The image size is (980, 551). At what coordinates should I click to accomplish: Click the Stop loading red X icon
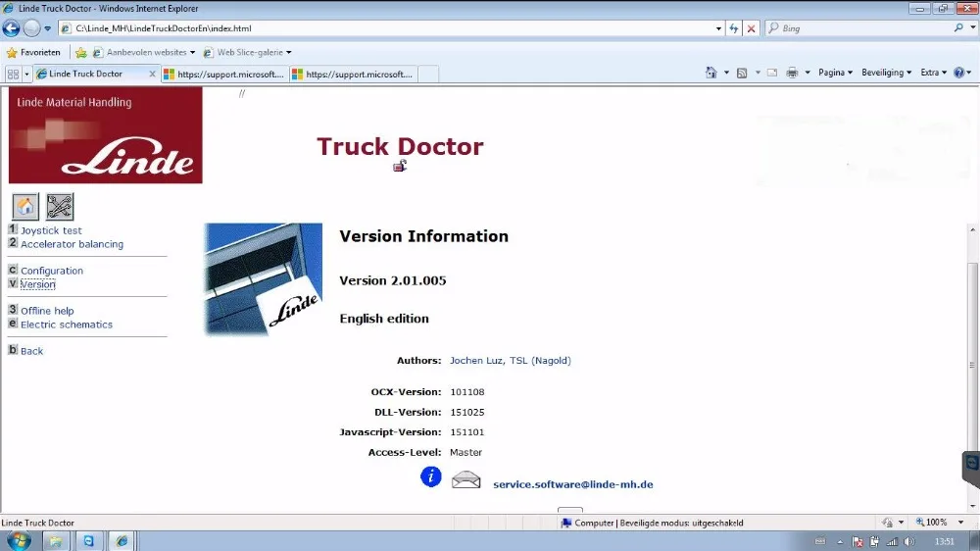pos(752,28)
